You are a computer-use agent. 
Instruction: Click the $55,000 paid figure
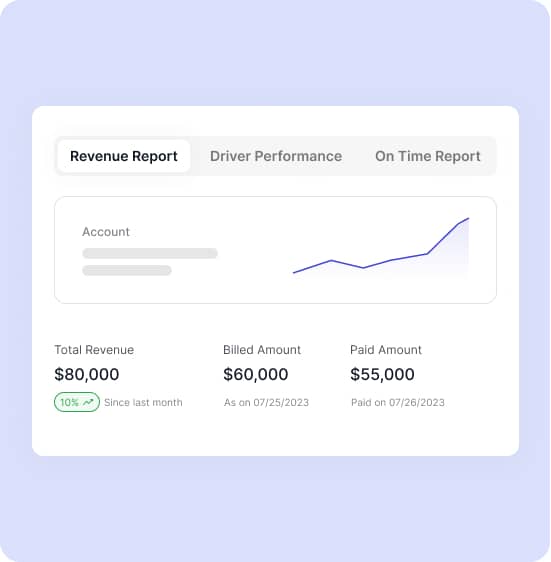click(382, 374)
